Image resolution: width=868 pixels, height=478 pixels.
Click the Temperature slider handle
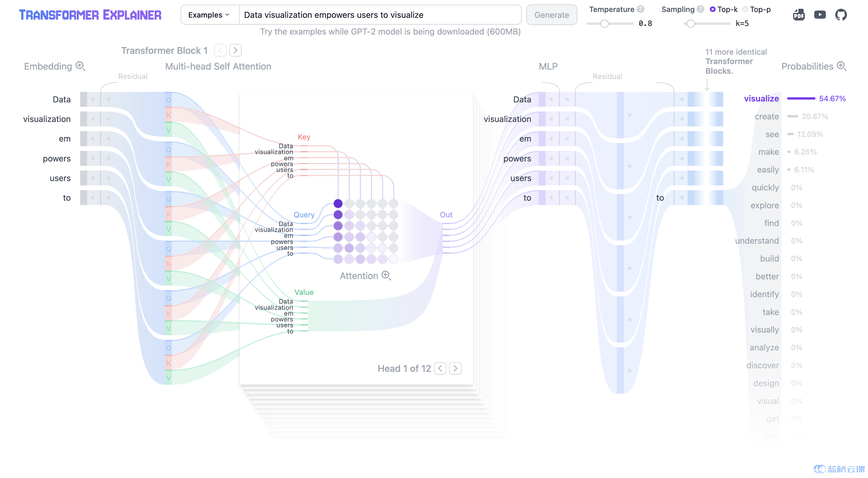tap(604, 24)
